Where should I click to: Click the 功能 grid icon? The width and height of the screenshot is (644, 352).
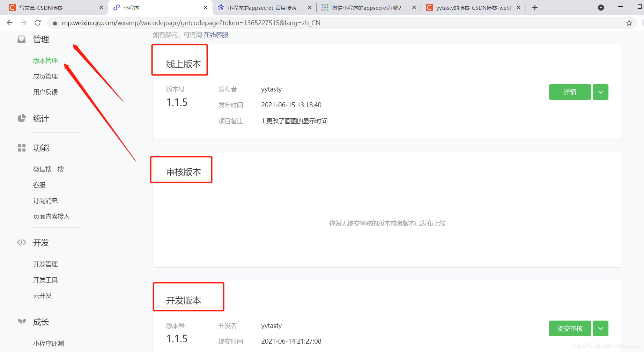pos(22,148)
